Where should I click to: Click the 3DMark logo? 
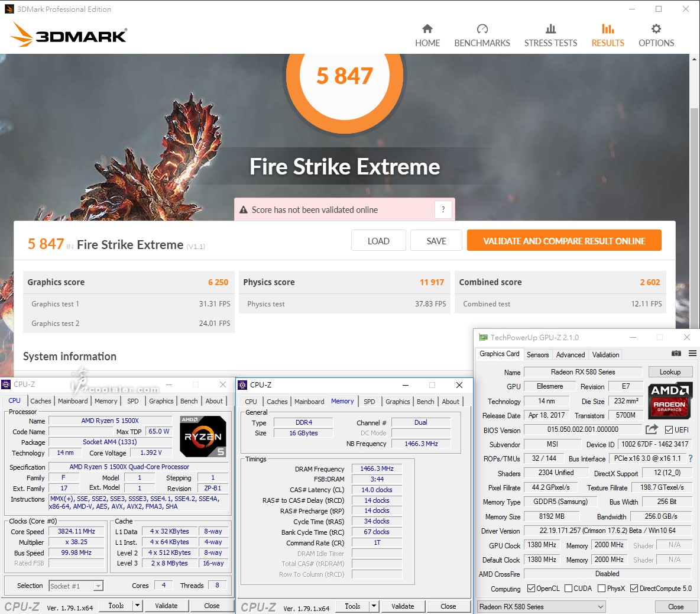coord(69,35)
